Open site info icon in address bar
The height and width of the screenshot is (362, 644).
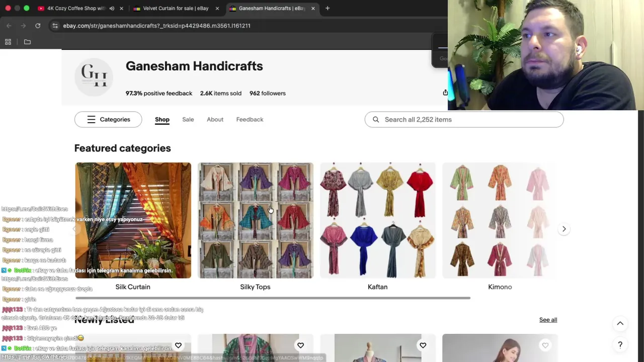tap(55, 26)
